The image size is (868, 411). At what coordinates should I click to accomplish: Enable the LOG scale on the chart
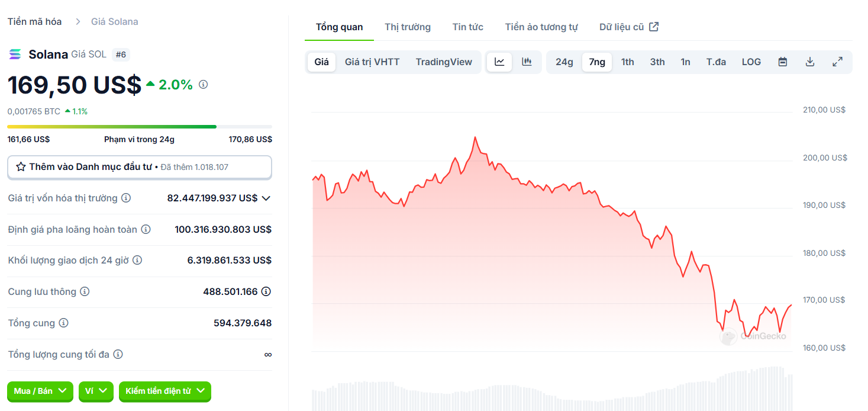pyautogui.click(x=750, y=61)
